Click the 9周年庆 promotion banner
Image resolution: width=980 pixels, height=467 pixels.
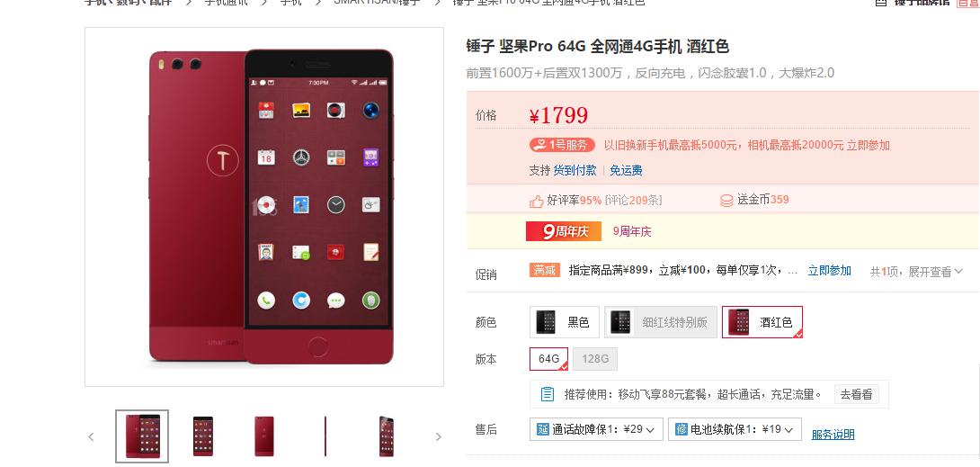(563, 231)
